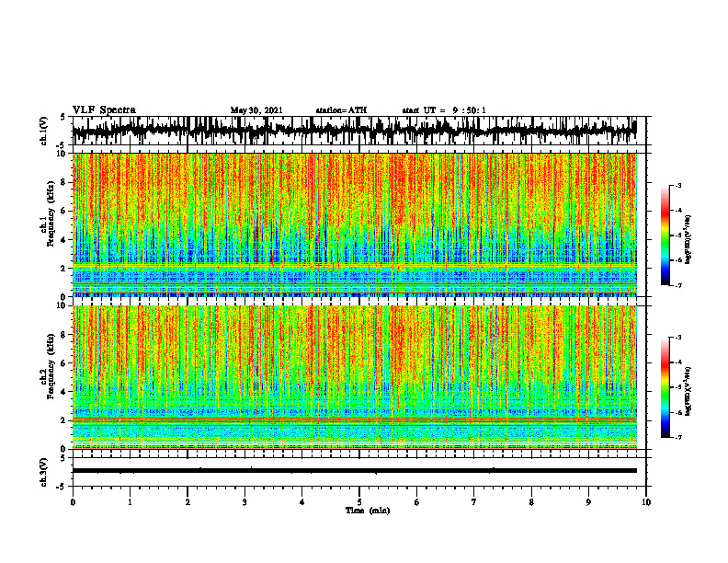The image size is (728, 563).
Task: Click the "5" tick on ch.1(V) axis
Action: [x=63, y=118]
